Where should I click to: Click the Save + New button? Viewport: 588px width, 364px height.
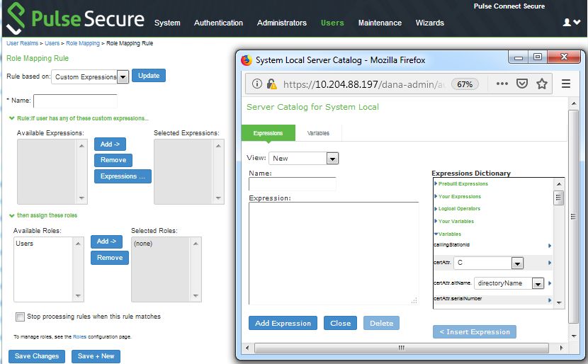click(96, 356)
